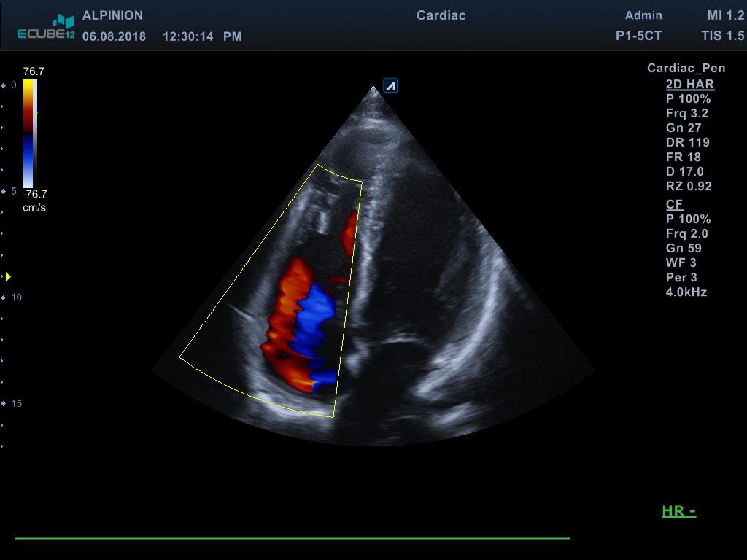The width and height of the screenshot is (747, 560).
Task: Click the 15 cm depth marker
Action: coord(15,403)
